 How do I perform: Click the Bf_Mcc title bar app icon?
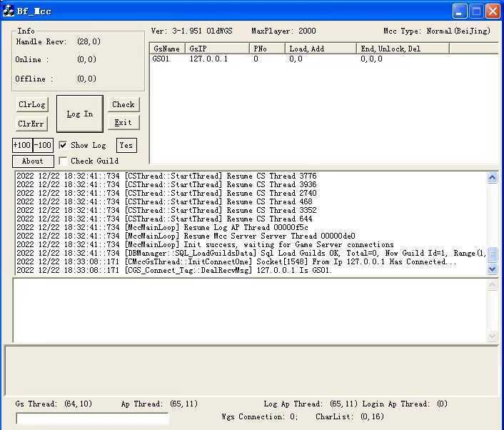[x=9, y=11]
